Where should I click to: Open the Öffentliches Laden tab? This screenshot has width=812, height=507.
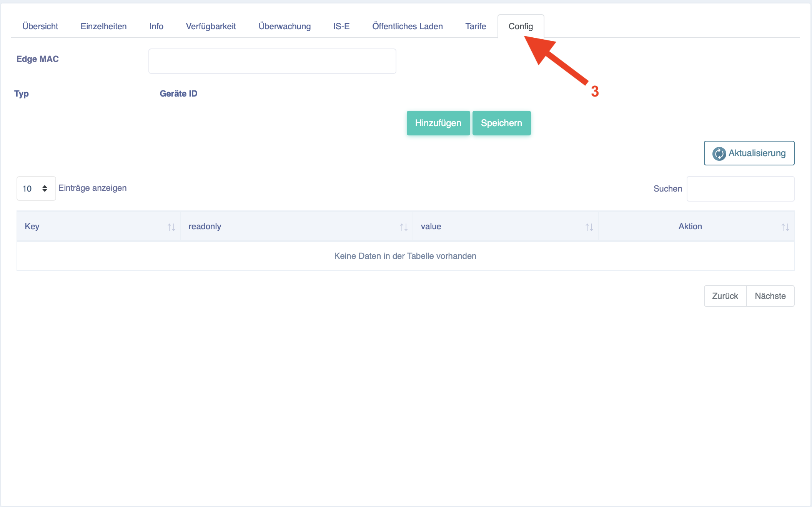pos(408,26)
